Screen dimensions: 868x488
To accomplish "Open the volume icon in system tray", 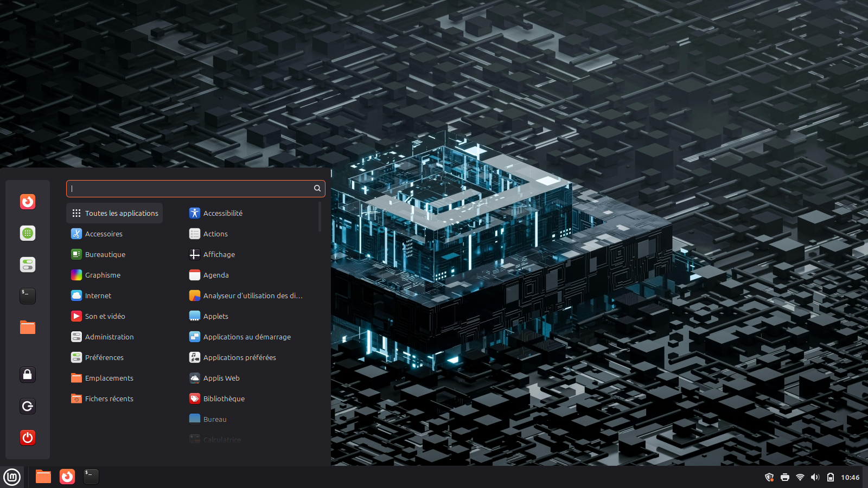I will pos(815,477).
